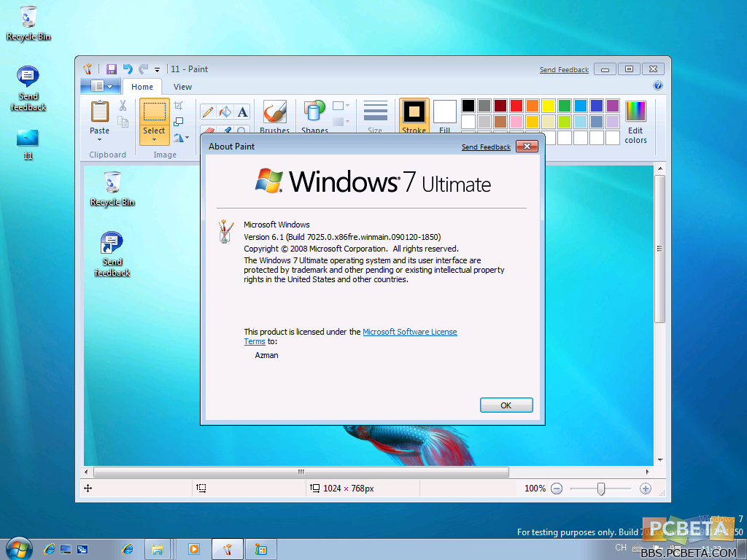
Task: Click OK in About Paint dialog
Action: [506, 405]
